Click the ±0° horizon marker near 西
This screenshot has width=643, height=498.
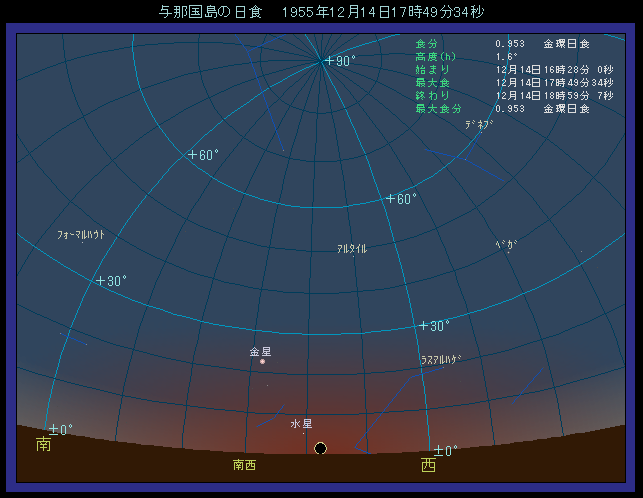[437, 450]
